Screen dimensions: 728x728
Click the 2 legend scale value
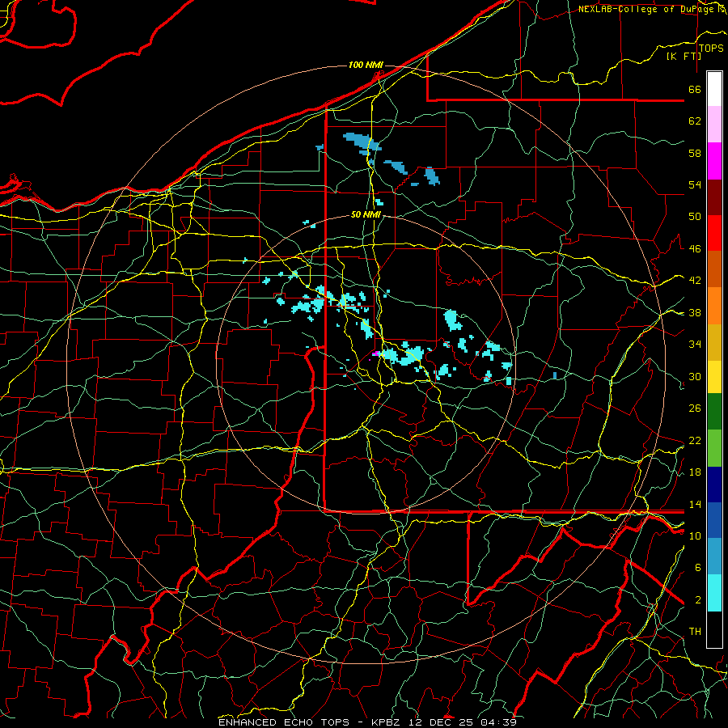click(698, 600)
